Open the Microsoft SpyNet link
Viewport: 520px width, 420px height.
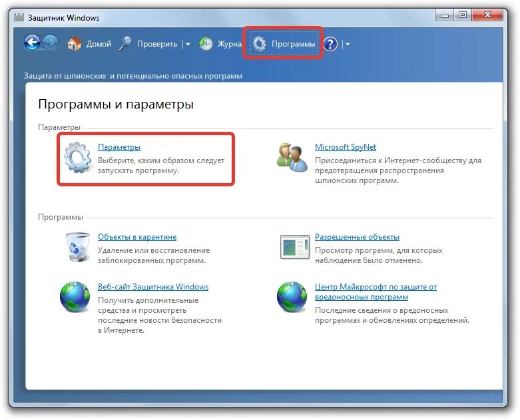(346, 147)
